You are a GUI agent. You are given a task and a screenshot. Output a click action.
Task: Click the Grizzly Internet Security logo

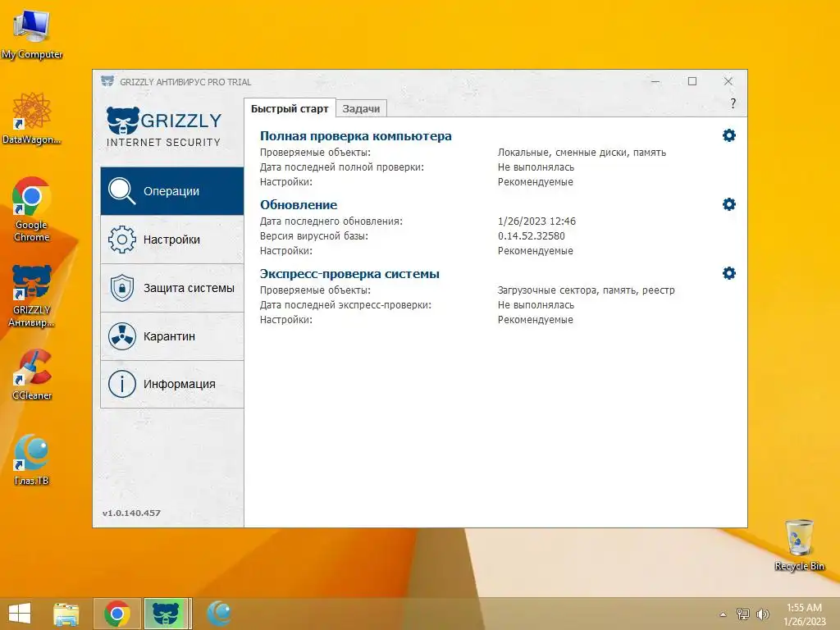point(164,126)
